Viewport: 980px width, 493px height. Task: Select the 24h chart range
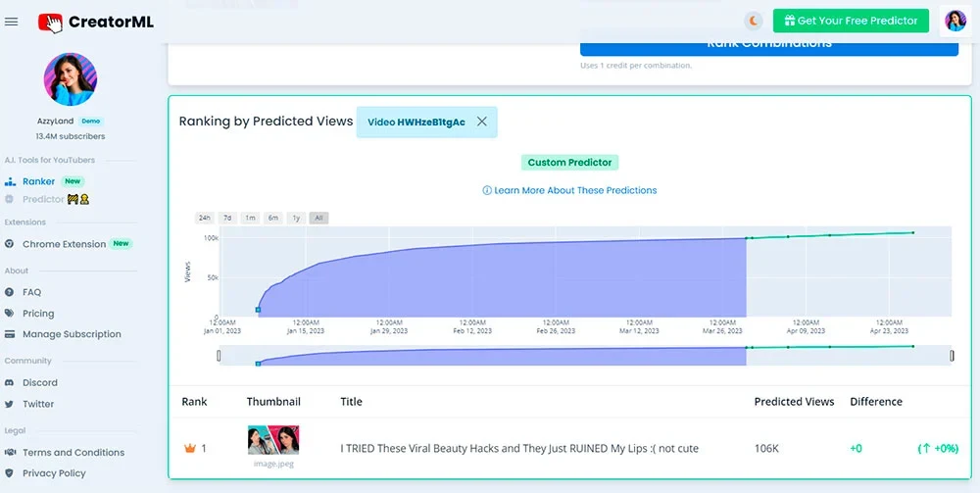[205, 218]
